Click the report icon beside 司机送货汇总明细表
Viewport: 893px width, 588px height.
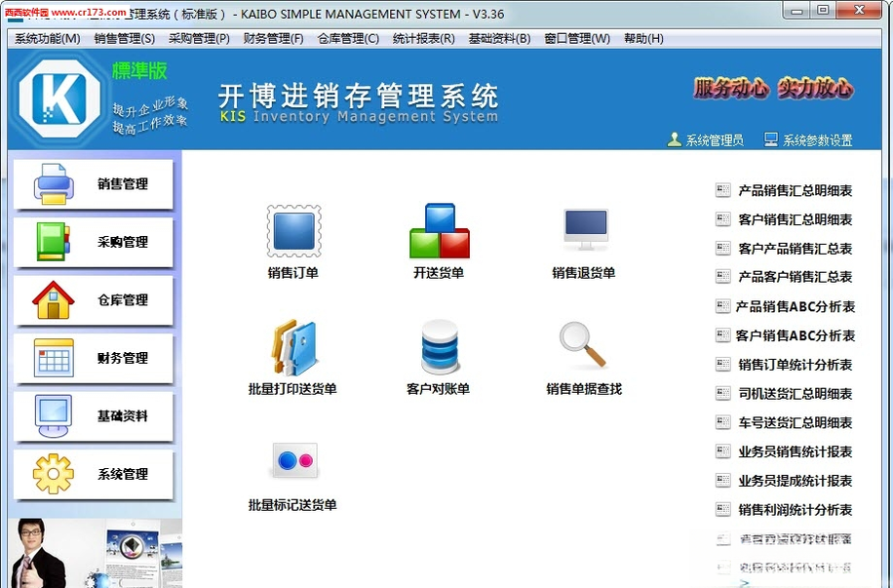tap(723, 394)
